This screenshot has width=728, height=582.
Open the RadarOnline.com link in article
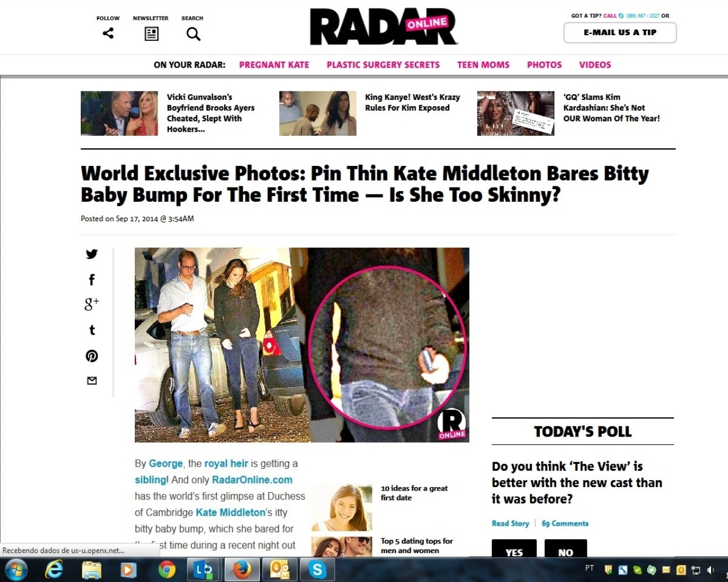coord(252,480)
